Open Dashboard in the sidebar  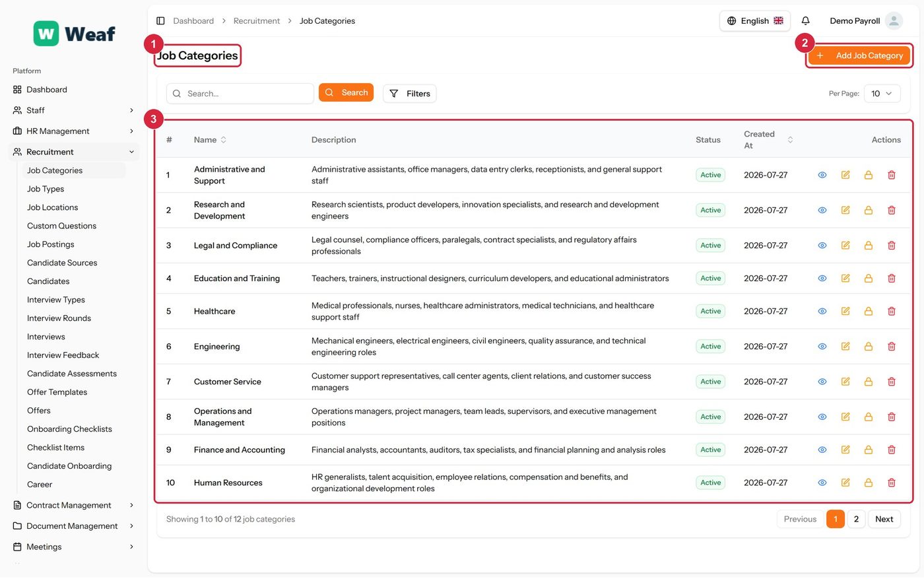(74, 90)
